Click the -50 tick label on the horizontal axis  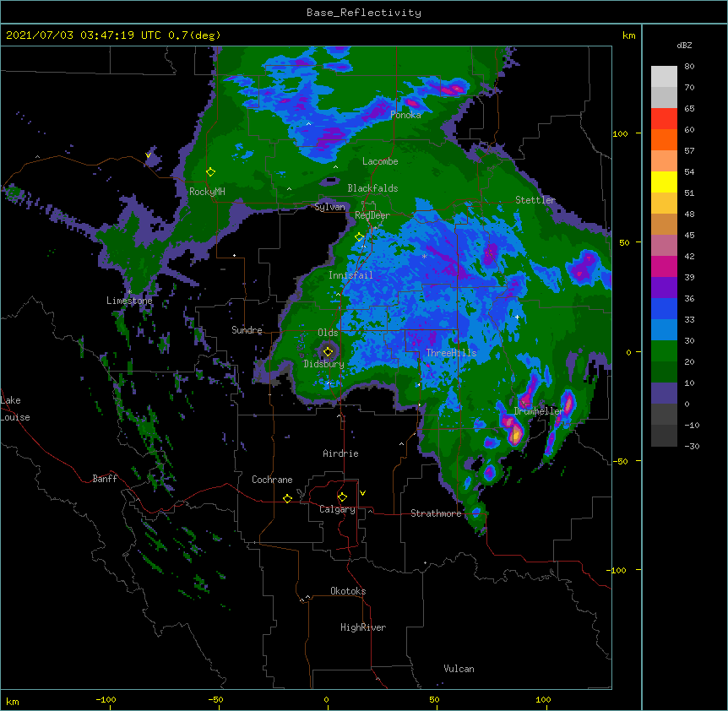point(215,699)
